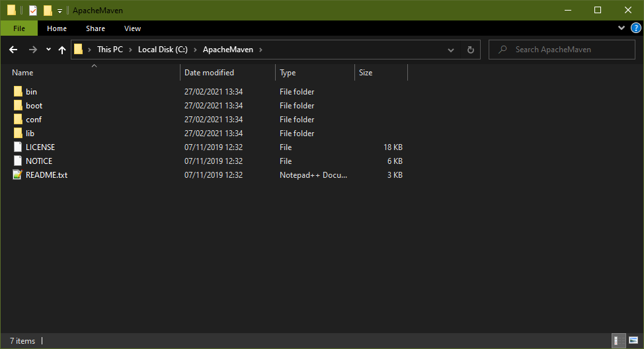Open the recent locations dropdown arrow
Viewport: 644px width, 349px height.
point(48,50)
